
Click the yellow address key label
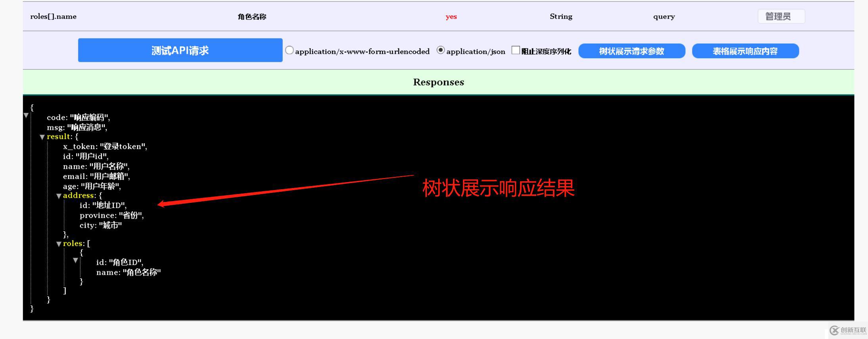click(79, 195)
